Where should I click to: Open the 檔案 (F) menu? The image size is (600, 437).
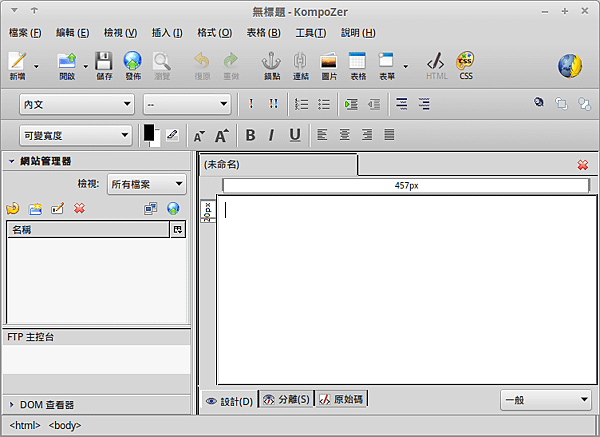[25, 33]
